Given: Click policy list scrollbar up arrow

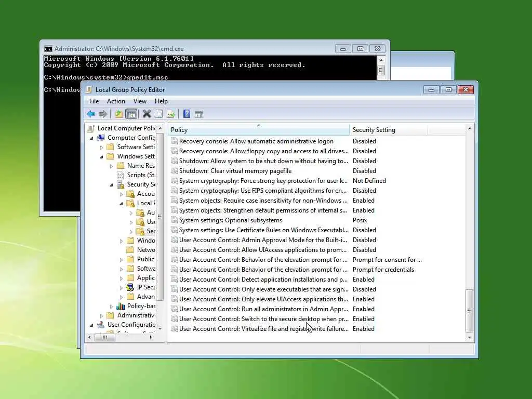Looking at the screenshot, I should [470, 129].
